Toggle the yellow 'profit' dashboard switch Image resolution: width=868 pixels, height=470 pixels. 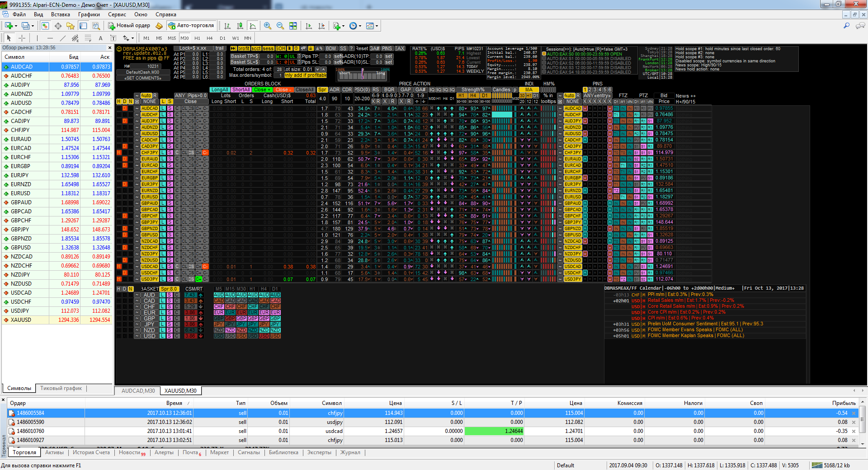pyautogui.click(x=244, y=48)
